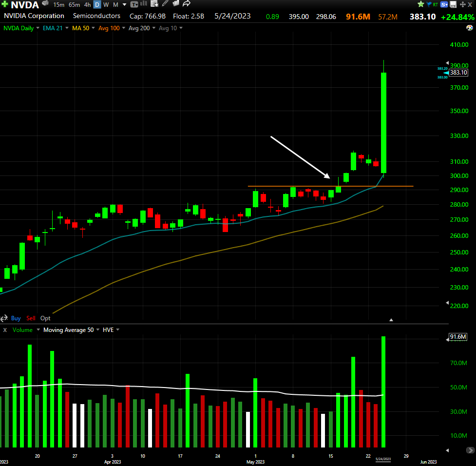Click the bar chart style icon

(144, 3)
